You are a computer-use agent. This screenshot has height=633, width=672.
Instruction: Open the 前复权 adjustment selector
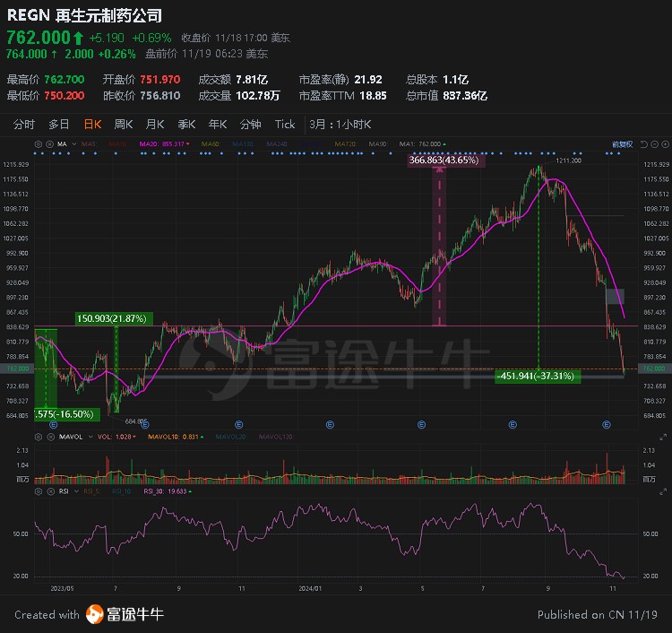tap(623, 144)
